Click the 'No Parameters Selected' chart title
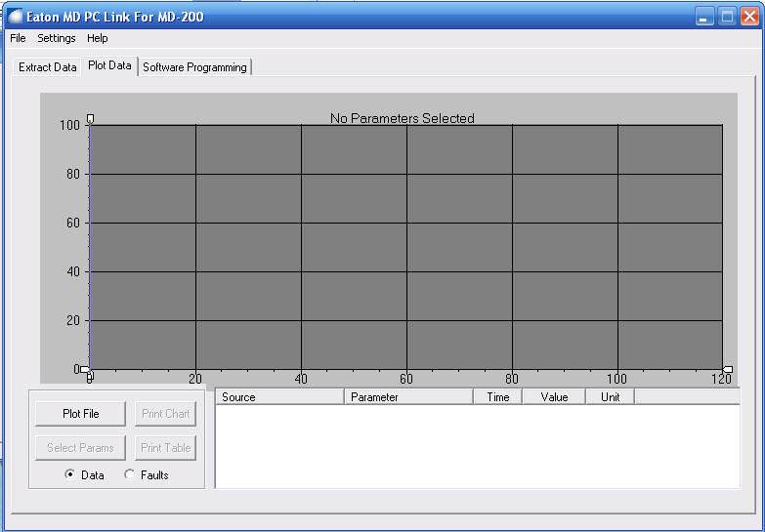 coord(402,118)
